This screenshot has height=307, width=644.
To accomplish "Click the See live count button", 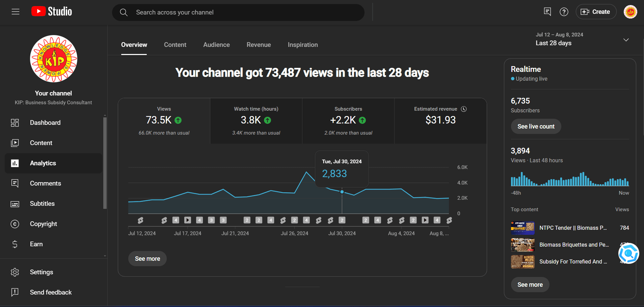I will (536, 127).
